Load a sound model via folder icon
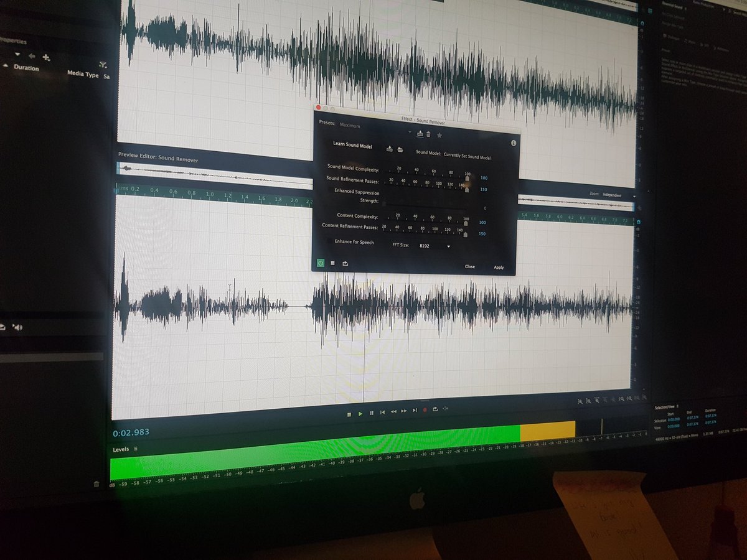Screen dimensions: 747x560 point(401,149)
